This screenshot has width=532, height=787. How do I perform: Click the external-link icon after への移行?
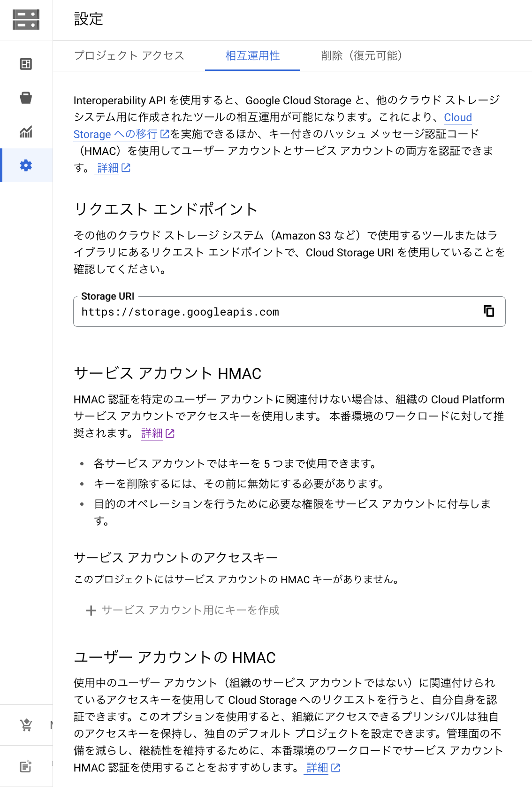[x=165, y=134]
